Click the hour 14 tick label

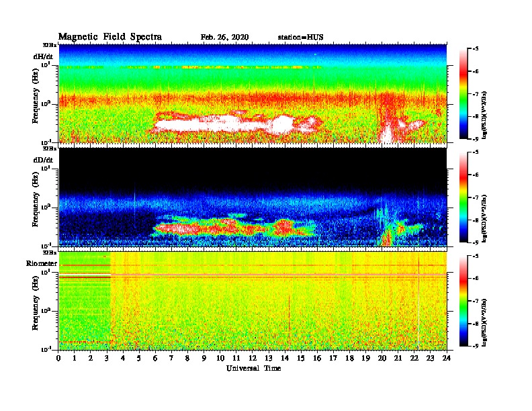coord(285,358)
